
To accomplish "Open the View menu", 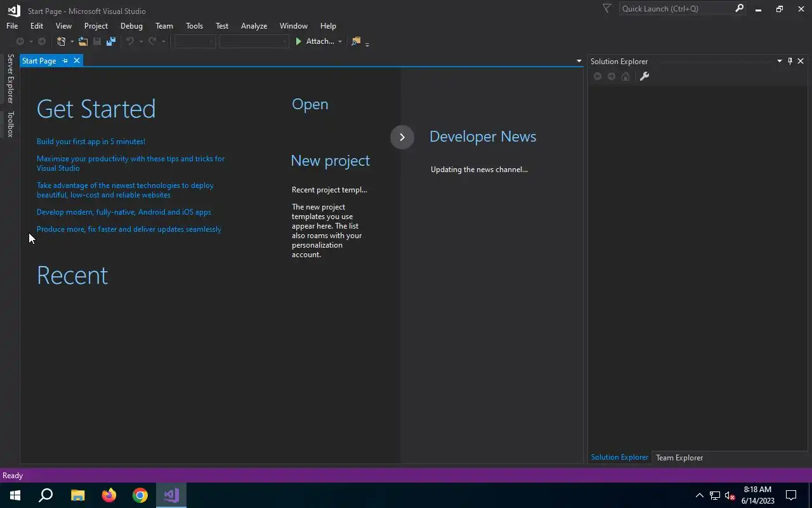I will [x=63, y=26].
